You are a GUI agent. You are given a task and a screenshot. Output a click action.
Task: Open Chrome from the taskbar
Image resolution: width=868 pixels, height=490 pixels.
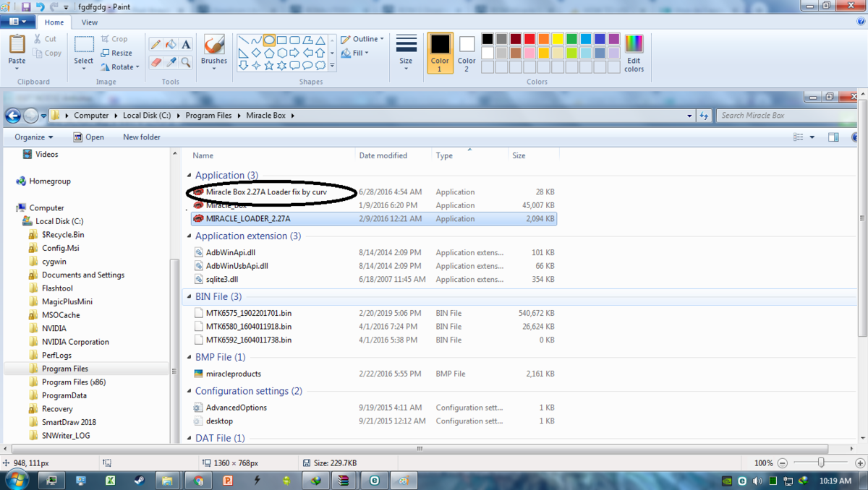(x=199, y=480)
